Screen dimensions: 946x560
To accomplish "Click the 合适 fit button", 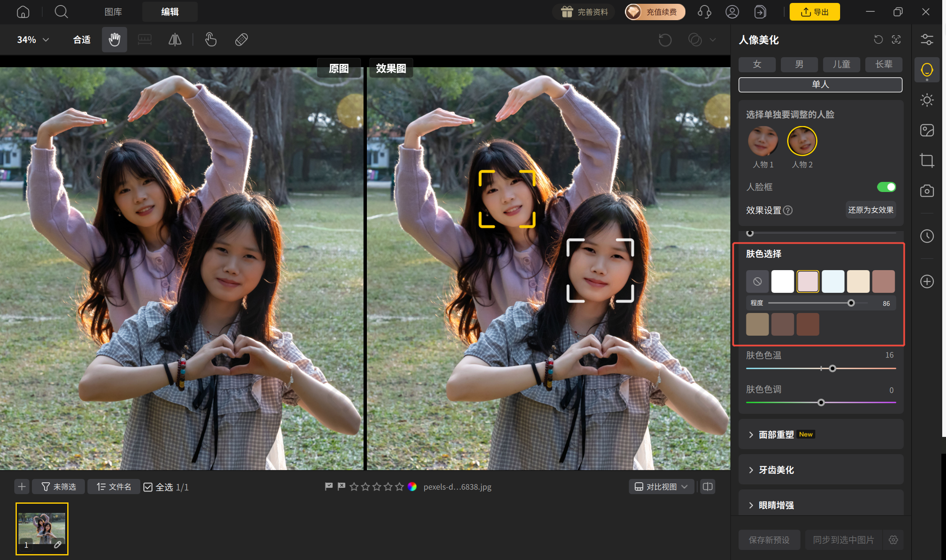I will [82, 40].
